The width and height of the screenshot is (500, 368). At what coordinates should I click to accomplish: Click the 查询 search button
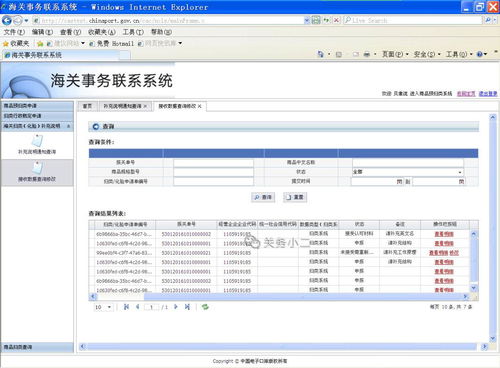pos(263,197)
